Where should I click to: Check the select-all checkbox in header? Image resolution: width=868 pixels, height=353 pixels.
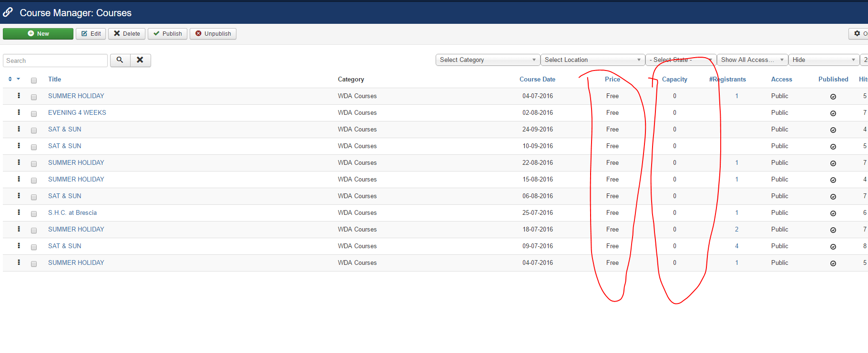click(34, 81)
